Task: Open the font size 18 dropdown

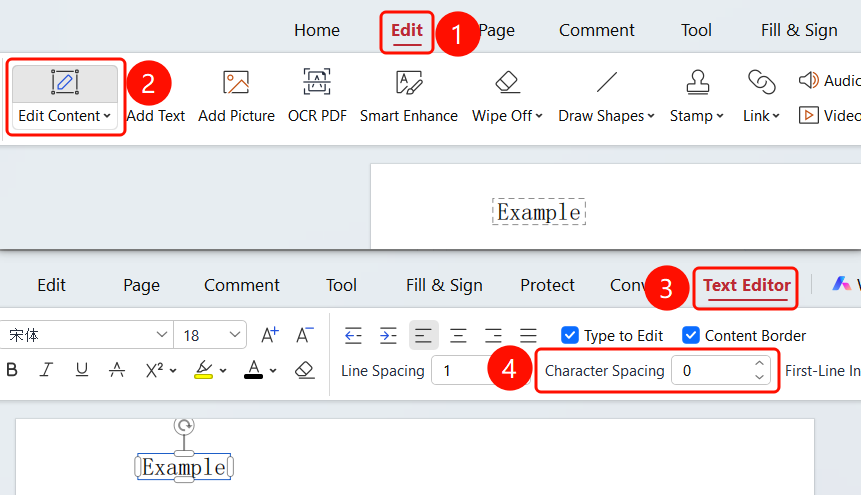Action: pyautogui.click(x=234, y=335)
